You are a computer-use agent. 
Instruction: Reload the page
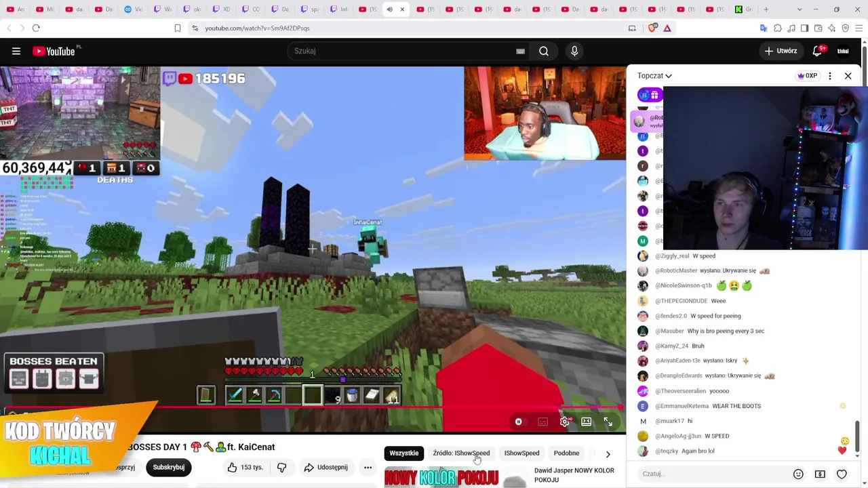click(36, 28)
